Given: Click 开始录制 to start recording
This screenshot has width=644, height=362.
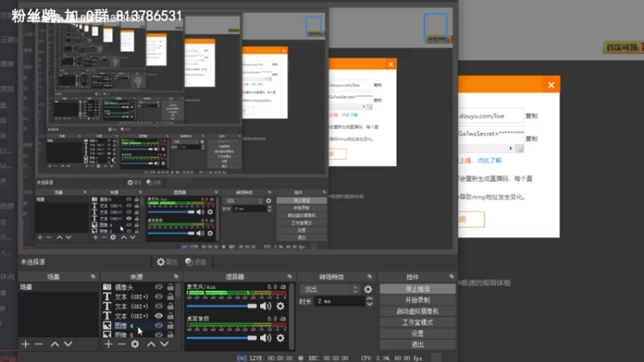Looking at the screenshot, I should (x=417, y=300).
